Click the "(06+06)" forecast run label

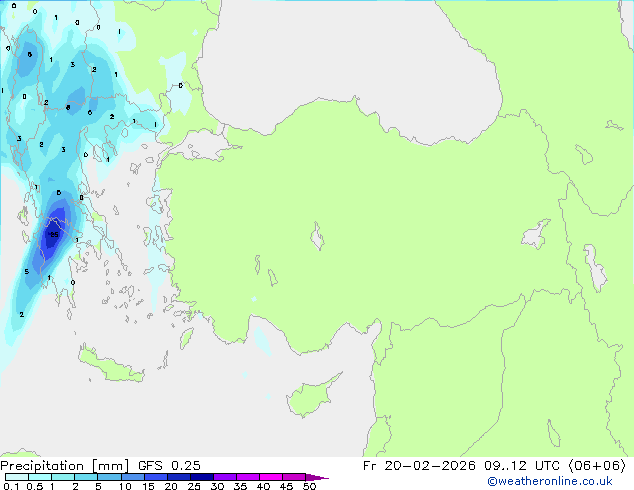(x=597, y=466)
